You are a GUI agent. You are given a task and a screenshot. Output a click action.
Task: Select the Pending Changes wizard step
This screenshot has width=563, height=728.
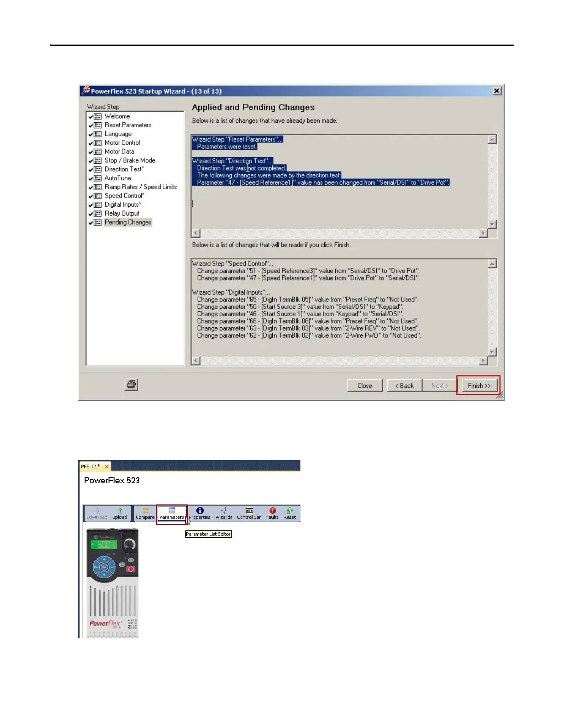(x=128, y=222)
